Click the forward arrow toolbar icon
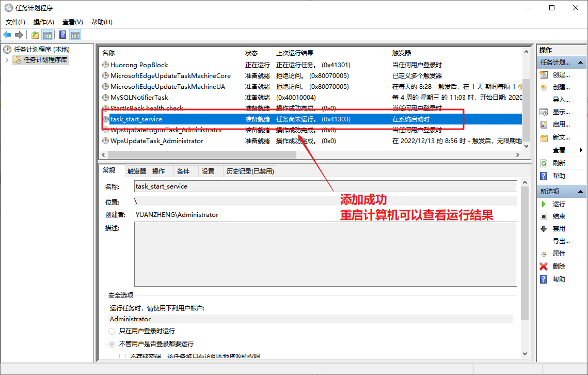This screenshot has height=375, width=588. [19, 35]
